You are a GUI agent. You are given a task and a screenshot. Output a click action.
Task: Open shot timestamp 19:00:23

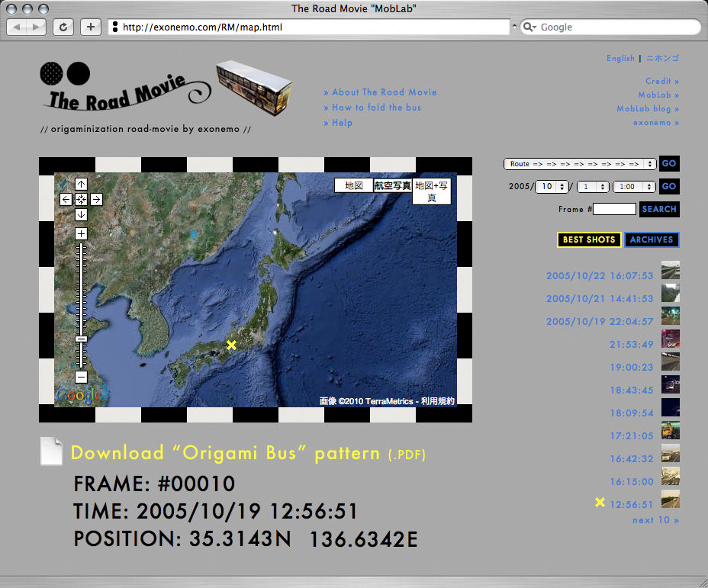coord(632,368)
